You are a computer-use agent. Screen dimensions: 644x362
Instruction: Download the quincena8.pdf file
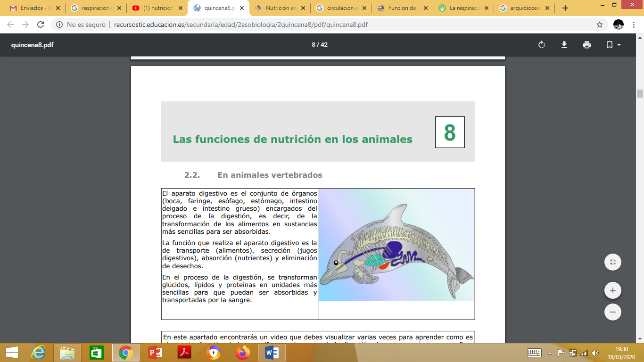coord(564,45)
